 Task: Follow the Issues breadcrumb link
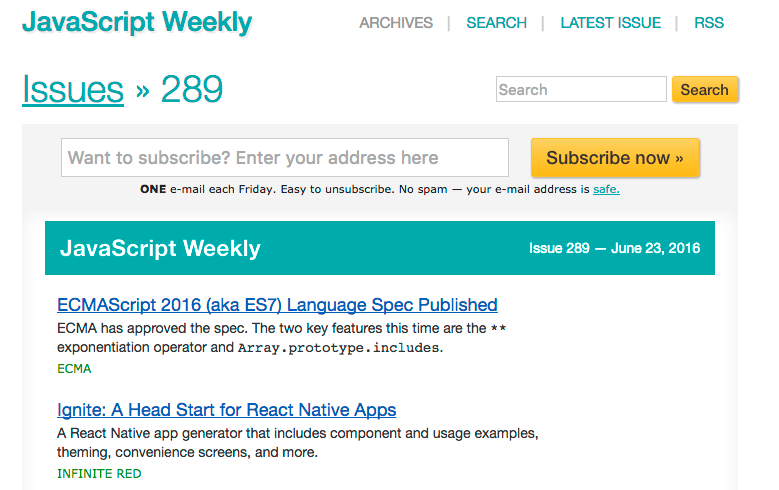73,89
